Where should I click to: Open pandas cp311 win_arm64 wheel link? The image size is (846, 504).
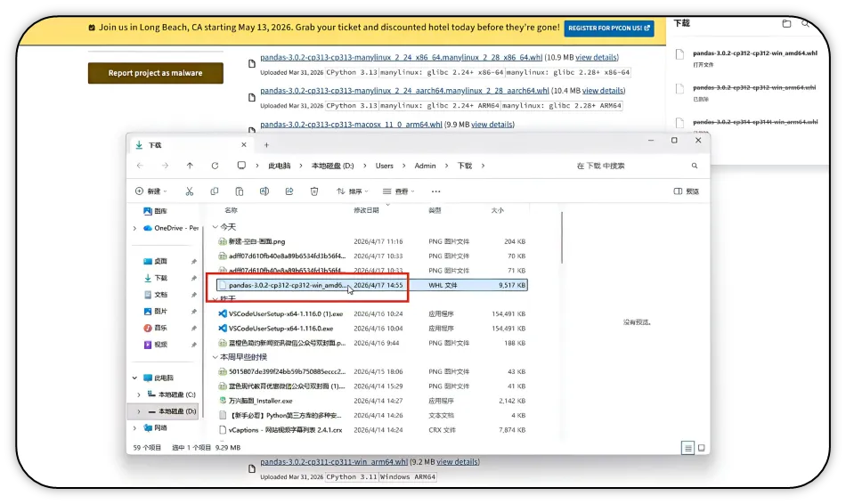[x=333, y=462]
